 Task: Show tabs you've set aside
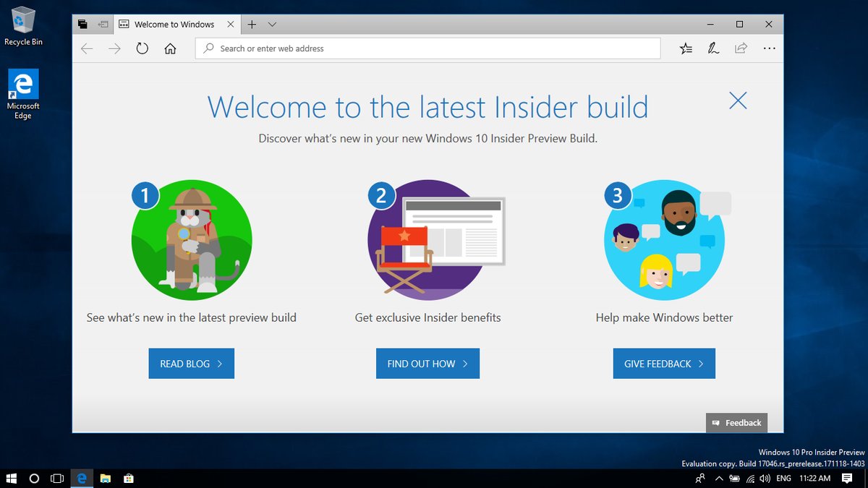point(82,24)
